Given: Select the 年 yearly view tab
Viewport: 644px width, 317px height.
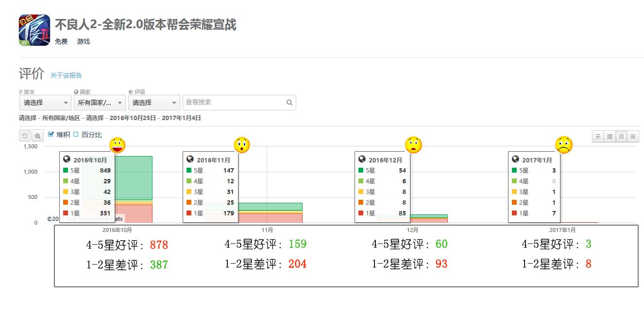Looking at the screenshot, I should click(632, 137).
